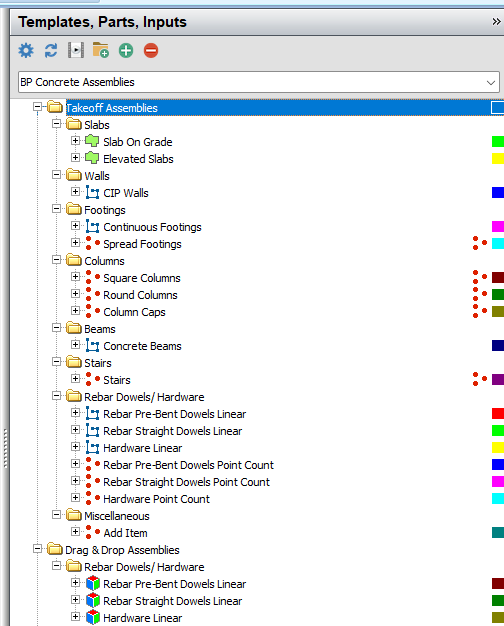
Task: Click cube icon of Rebar Pre-Bent Dowels Linear
Action: pyautogui.click(x=93, y=583)
